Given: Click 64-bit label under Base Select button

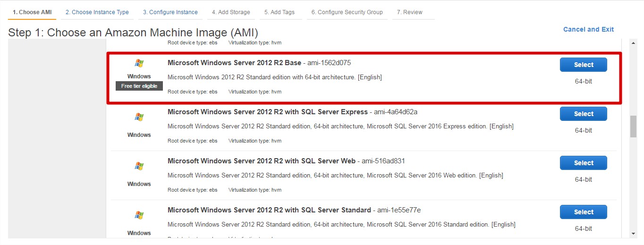Looking at the screenshot, I should (x=584, y=81).
